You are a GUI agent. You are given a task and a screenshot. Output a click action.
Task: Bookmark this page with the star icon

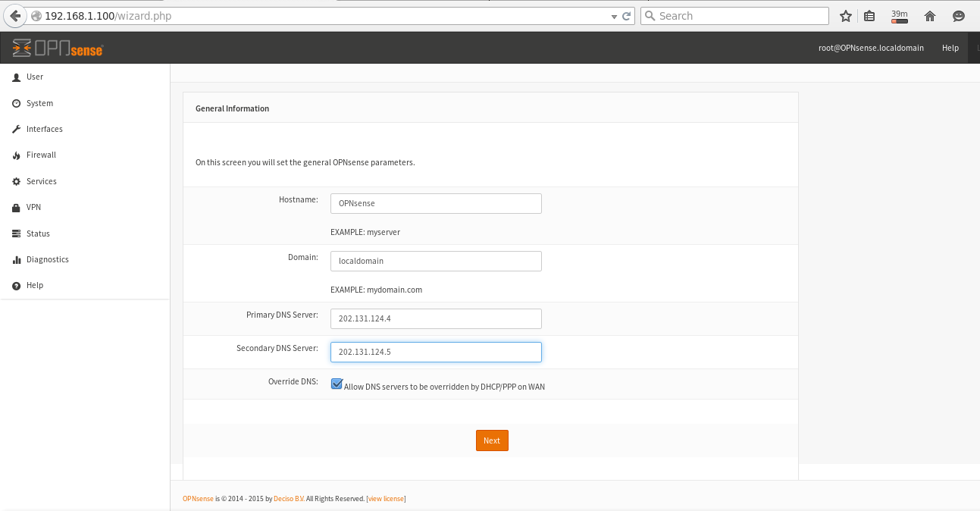[x=846, y=16]
